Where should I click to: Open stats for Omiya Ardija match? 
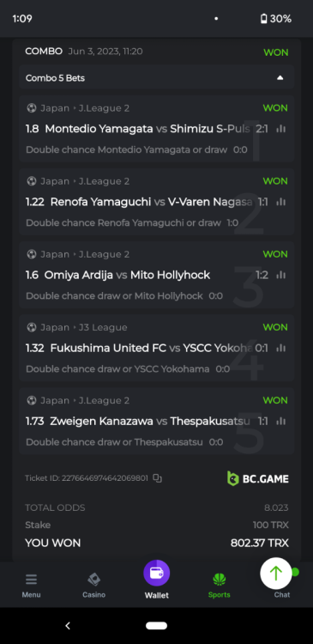pyautogui.click(x=281, y=275)
